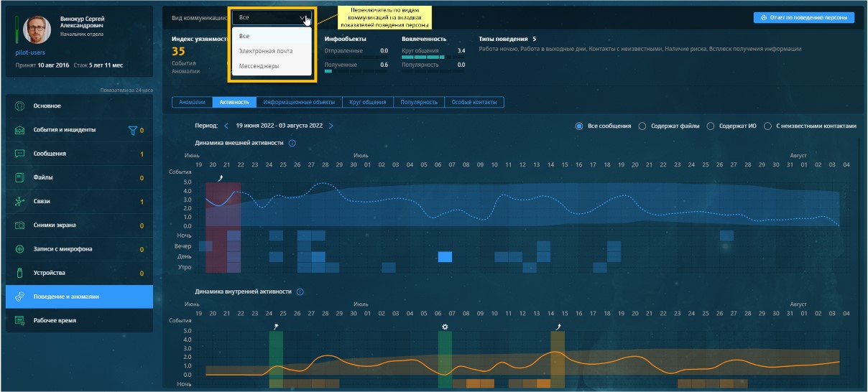The image size is (868, 392).
Task: Click the Записи с микрофона icon
Action: (20, 249)
